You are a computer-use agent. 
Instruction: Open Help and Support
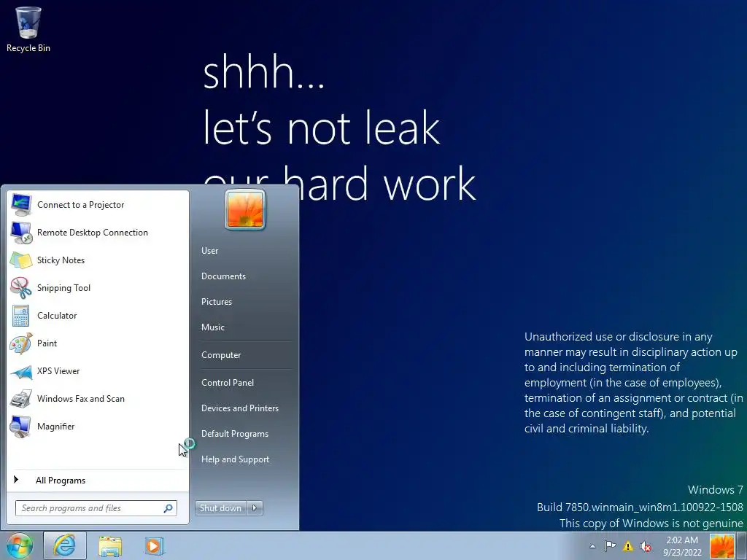click(x=236, y=459)
